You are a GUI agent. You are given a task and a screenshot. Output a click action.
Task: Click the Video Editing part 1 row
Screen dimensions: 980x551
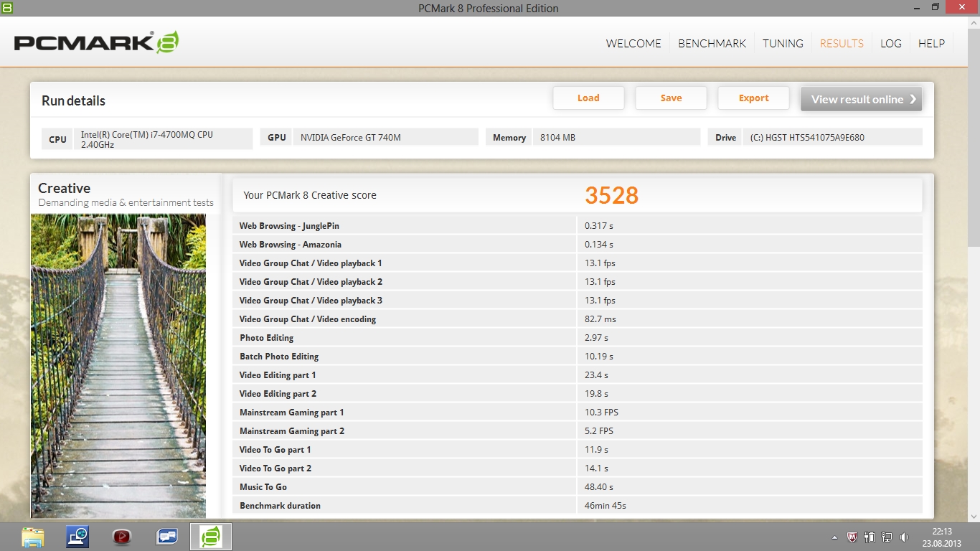click(x=578, y=375)
